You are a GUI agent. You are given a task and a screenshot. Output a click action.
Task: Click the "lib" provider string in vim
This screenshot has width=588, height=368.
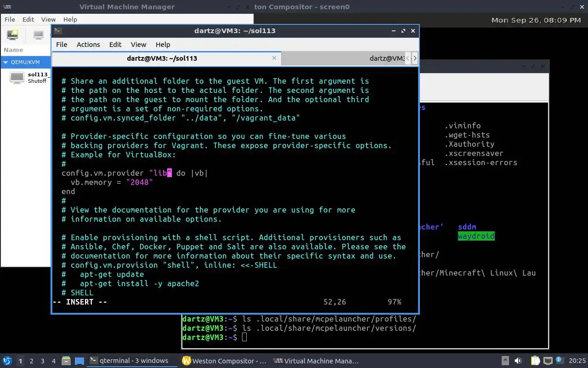(160, 173)
